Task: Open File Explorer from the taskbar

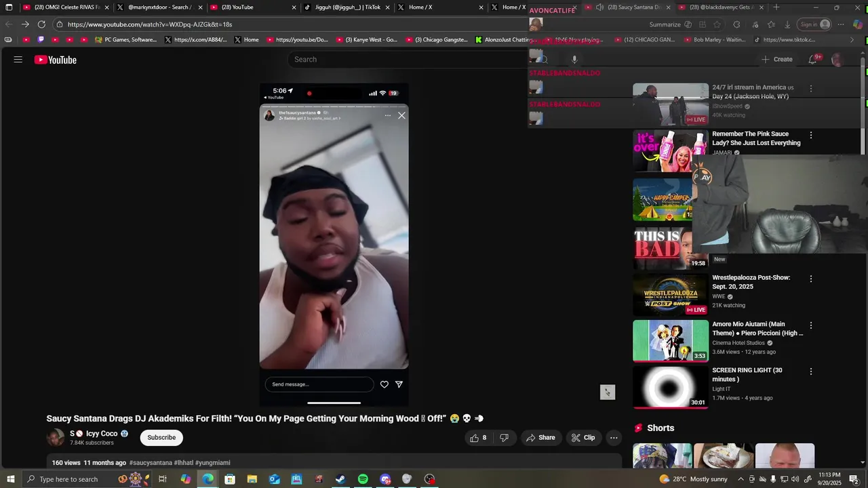Action: pos(252,479)
